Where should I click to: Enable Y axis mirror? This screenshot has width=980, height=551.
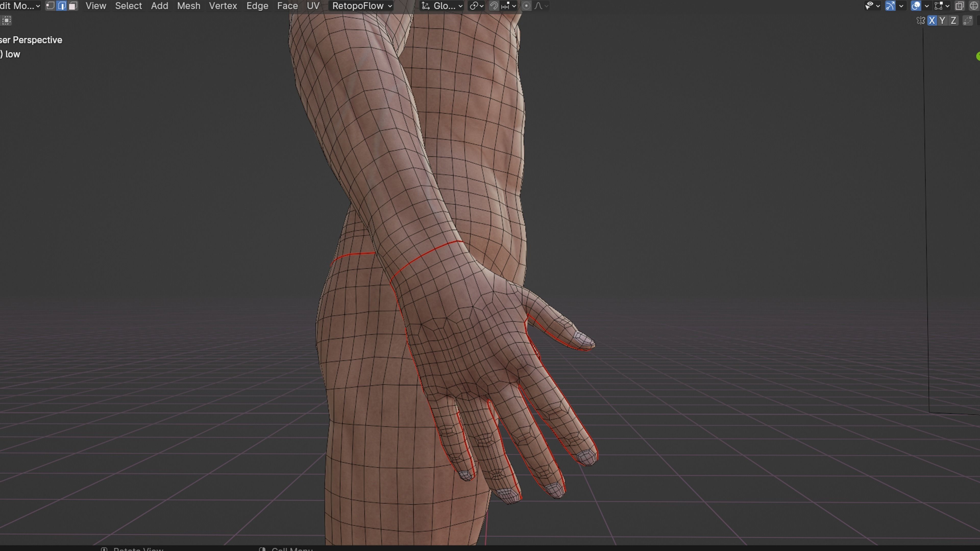(x=942, y=20)
